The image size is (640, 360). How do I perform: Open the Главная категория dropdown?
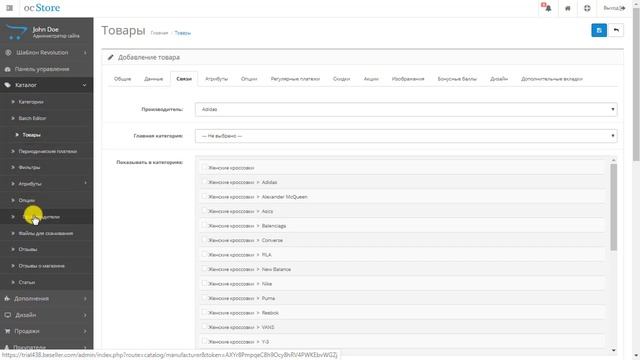406,136
